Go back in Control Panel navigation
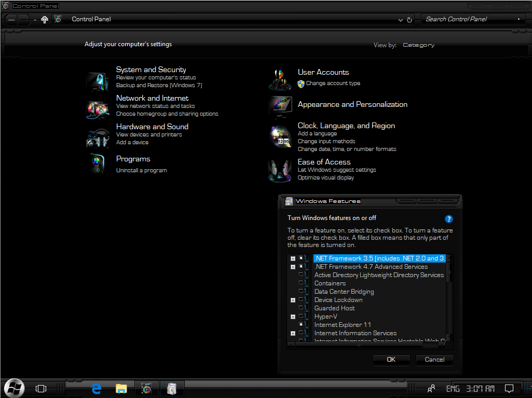 pyautogui.click(x=11, y=20)
